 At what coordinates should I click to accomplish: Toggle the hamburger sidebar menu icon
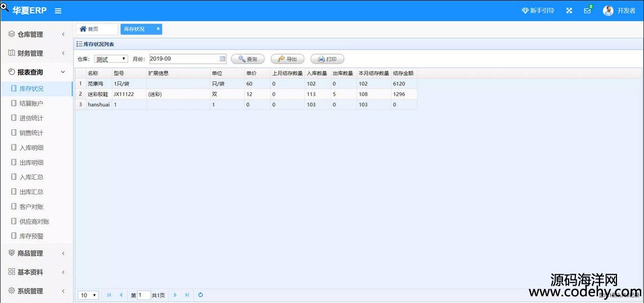pyautogui.click(x=58, y=11)
